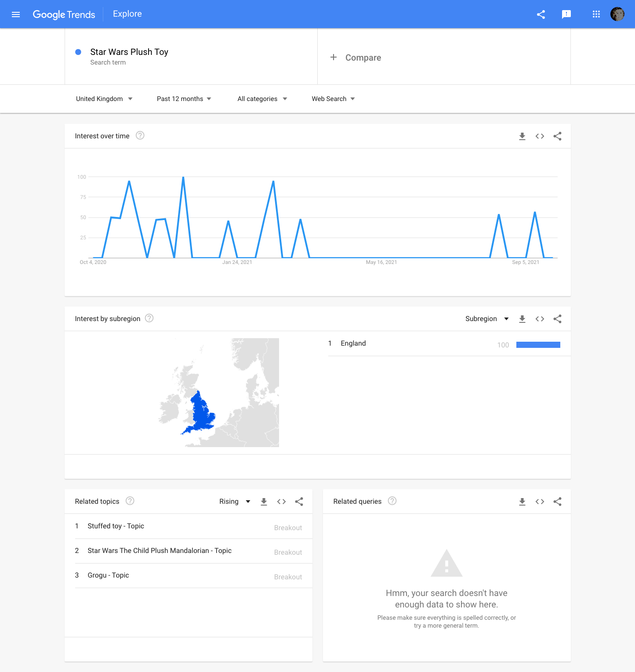Open embed code for Interest over time
Viewport: 635px width, 672px height.
coord(540,136)
